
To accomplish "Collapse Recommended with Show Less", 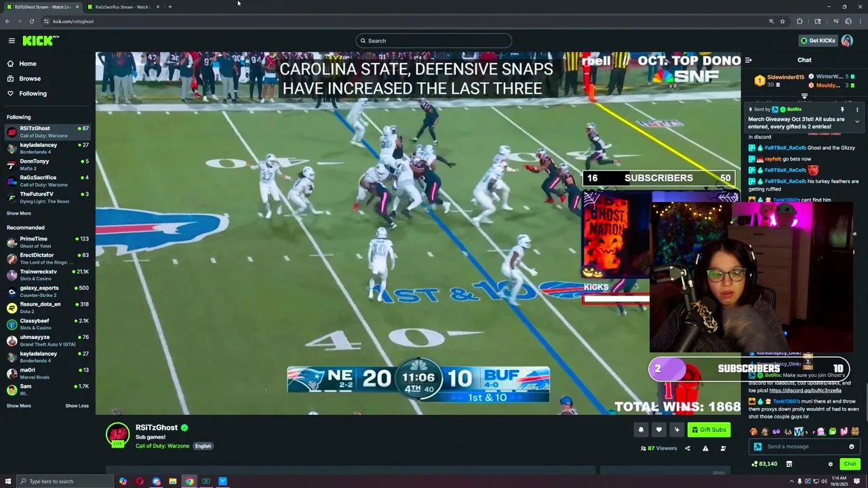I will [77, 406].
